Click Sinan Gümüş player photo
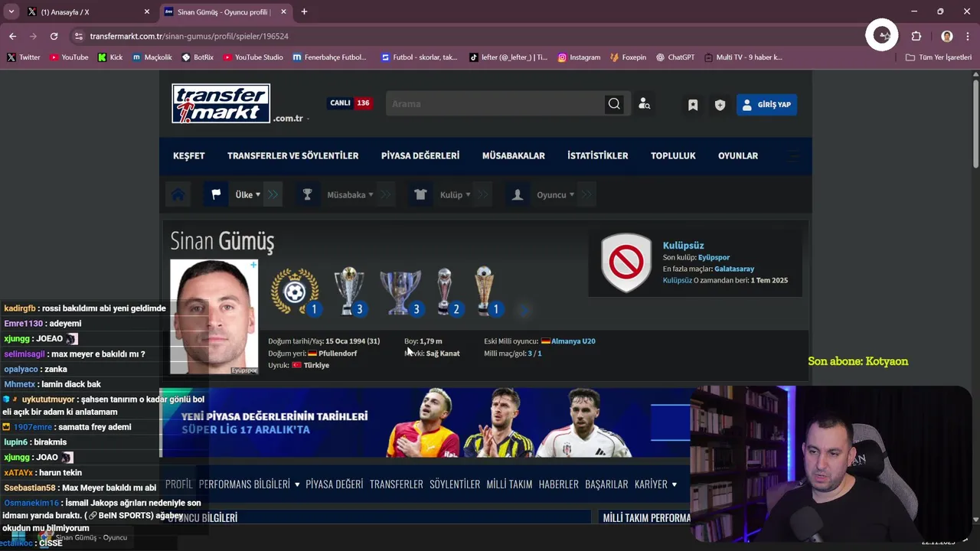The height and width of the screenshot is (551, 980). tap(214, 317)
